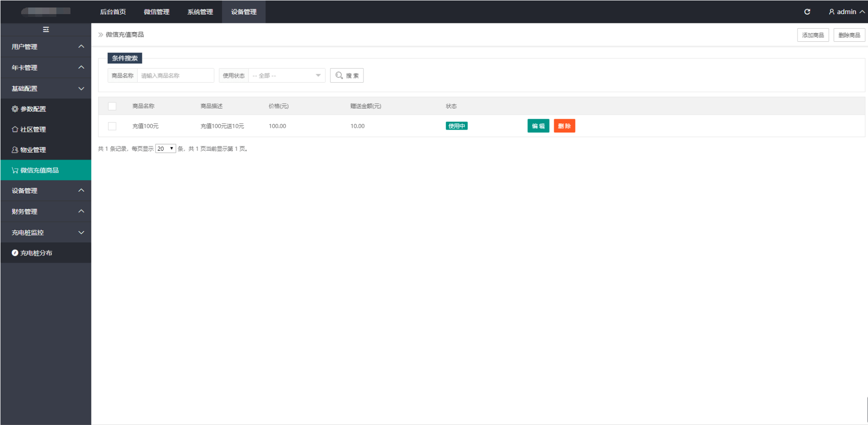This screenshot has height=425, width=868.
Task: Click the 10.00 gift amount cell
Action: 357,126
